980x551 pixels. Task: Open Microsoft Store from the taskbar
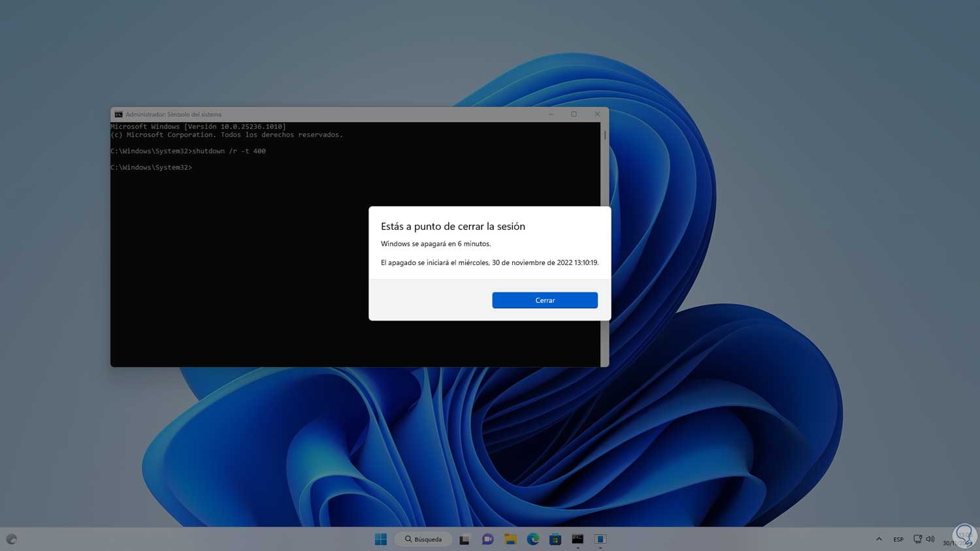click(555, 539)
